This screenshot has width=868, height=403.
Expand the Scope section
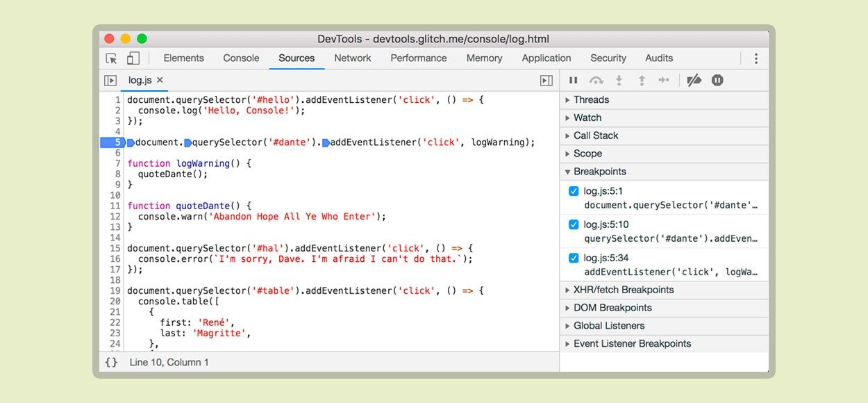point(587,154)
